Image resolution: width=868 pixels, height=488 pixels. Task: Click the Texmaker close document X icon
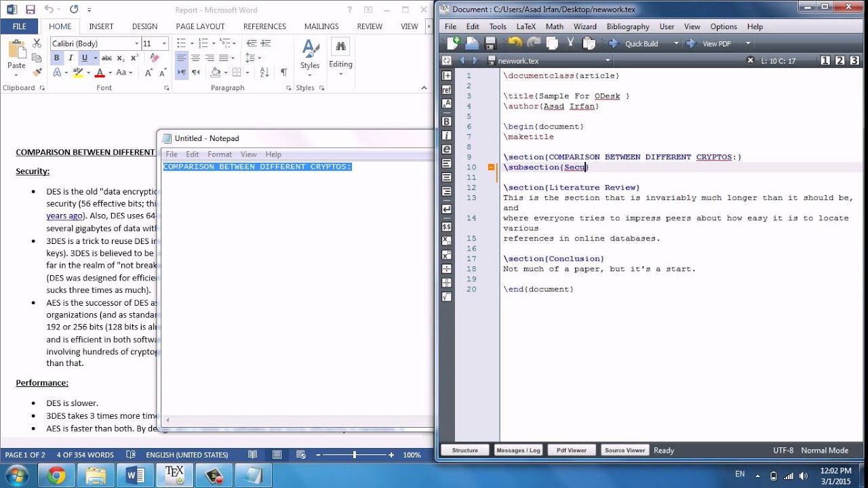click(750, 60)
